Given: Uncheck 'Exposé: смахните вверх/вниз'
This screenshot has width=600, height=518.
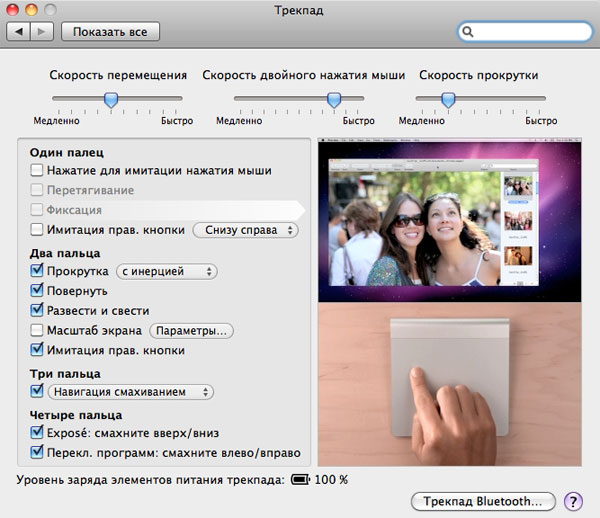Looking at the screenshot, I should click(x=37, y=432).
